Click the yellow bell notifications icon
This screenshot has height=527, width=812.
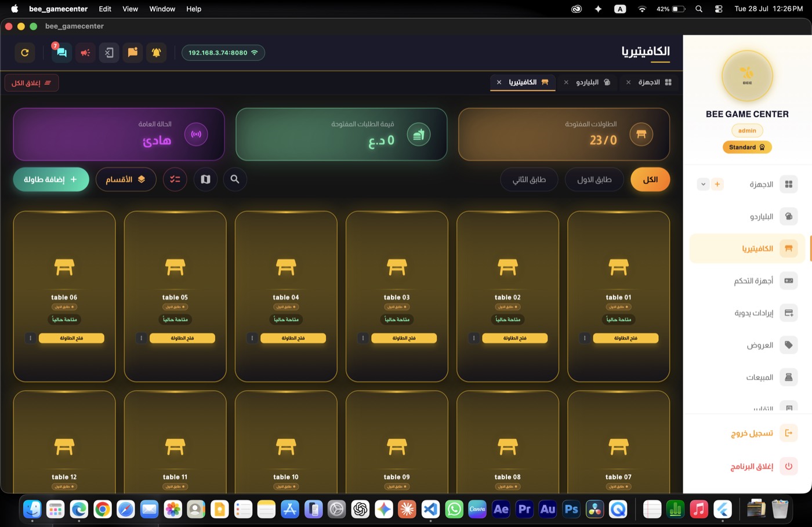coord(156,53)
